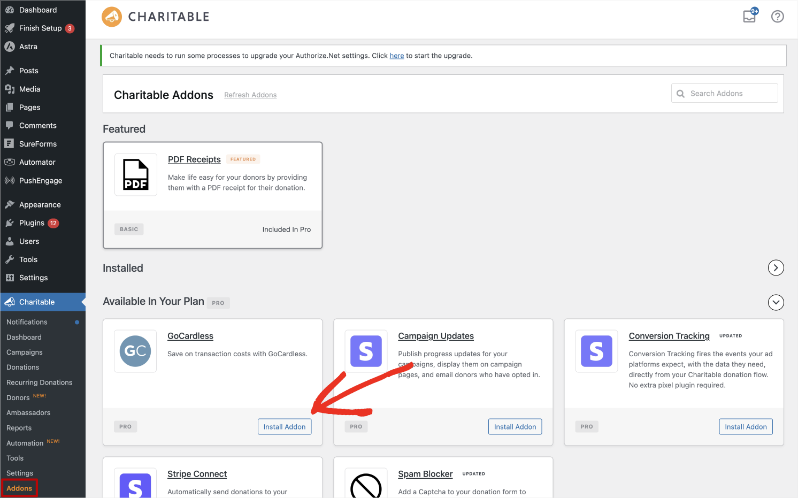Open Charitable submenu Settings item
Viewport: 798px width, 498px height.
19,473
